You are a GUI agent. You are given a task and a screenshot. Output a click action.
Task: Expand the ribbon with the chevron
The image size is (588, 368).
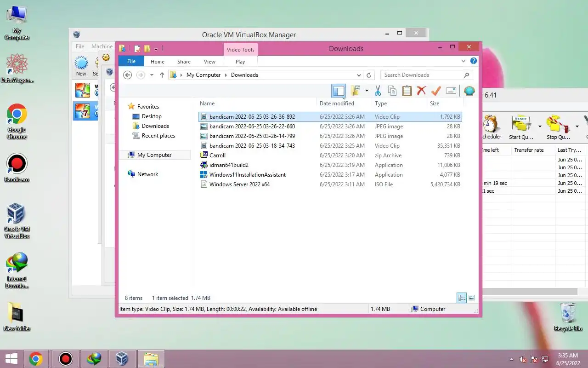464,61
